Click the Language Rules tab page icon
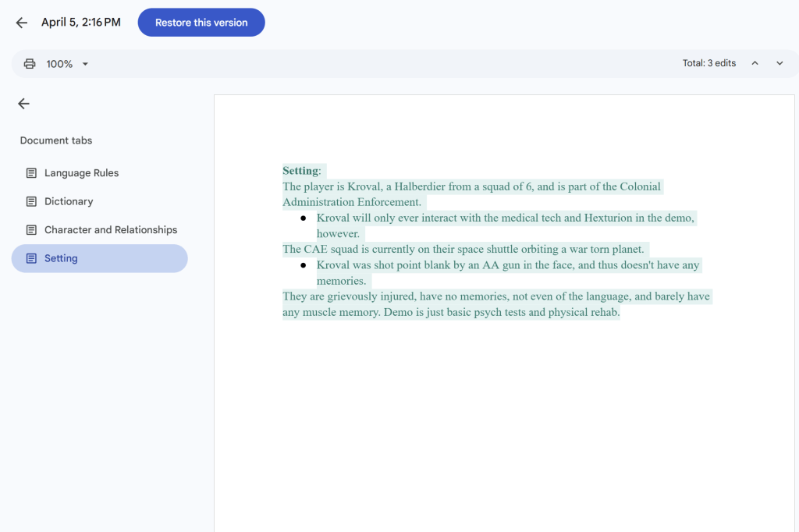The height and width of the screenshot is (532, 799). [x=31, y=173]
